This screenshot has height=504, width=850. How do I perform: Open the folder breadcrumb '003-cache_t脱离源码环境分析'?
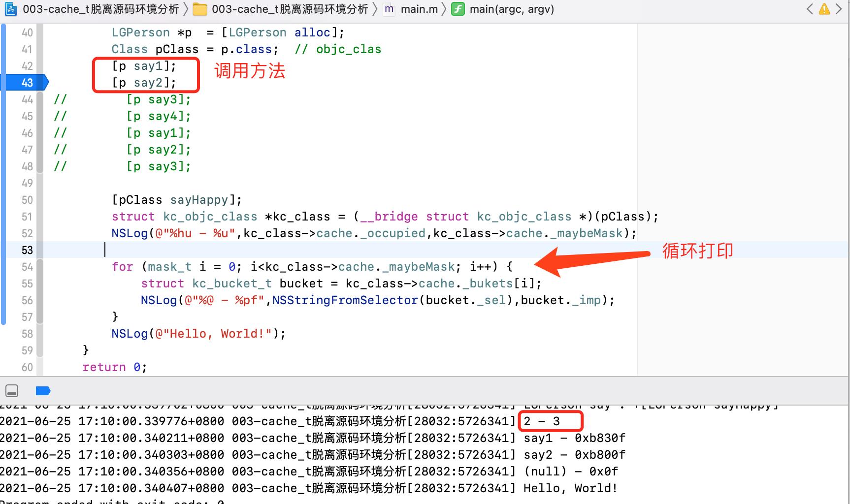[x=290, y=9]
